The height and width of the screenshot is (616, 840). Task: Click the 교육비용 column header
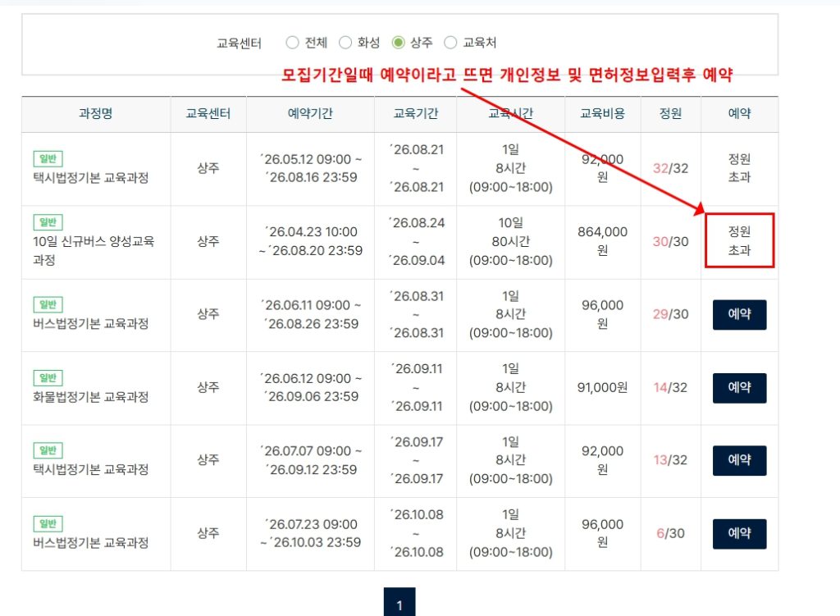pyautogui.click(x=603, y=113)
